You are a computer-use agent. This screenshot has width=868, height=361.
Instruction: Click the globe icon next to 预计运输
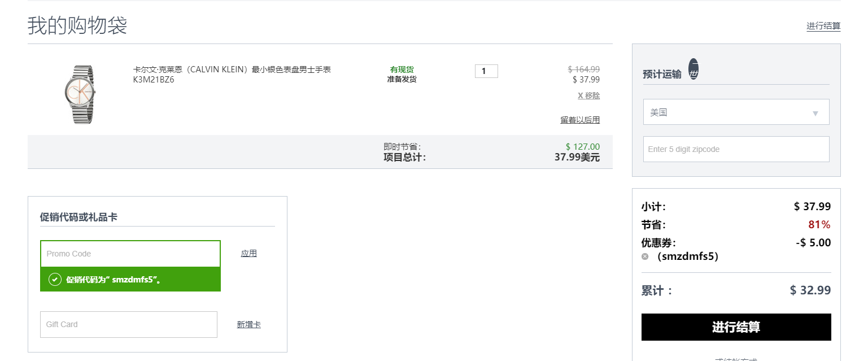click(693, 68)
